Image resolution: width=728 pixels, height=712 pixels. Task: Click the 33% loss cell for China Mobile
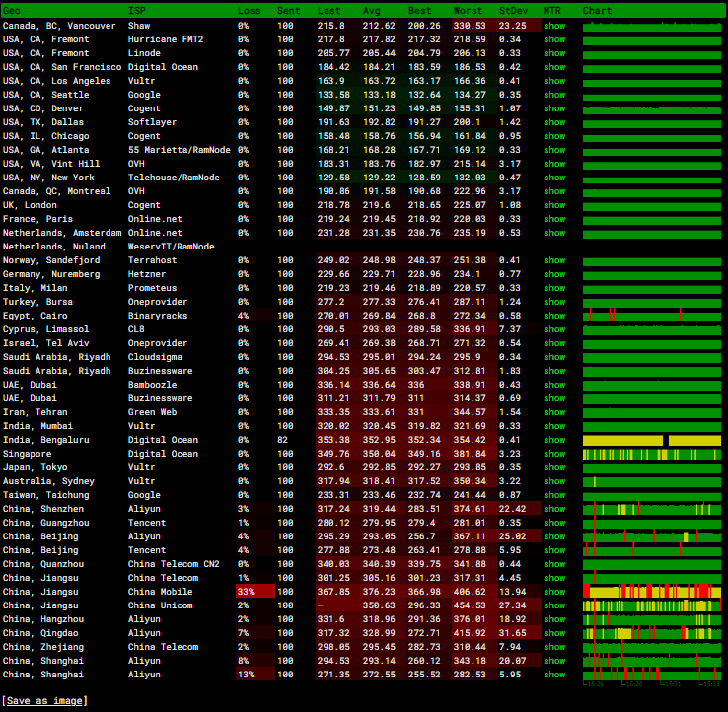[x=255, y=592]
